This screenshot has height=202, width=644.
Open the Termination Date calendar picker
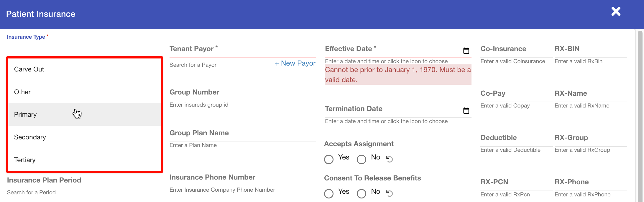[466, 111]
